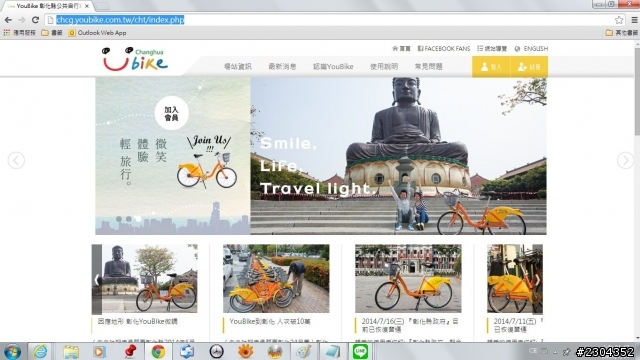Open the bookmarks folder beside Apps shortcut

tap(51, 33)
